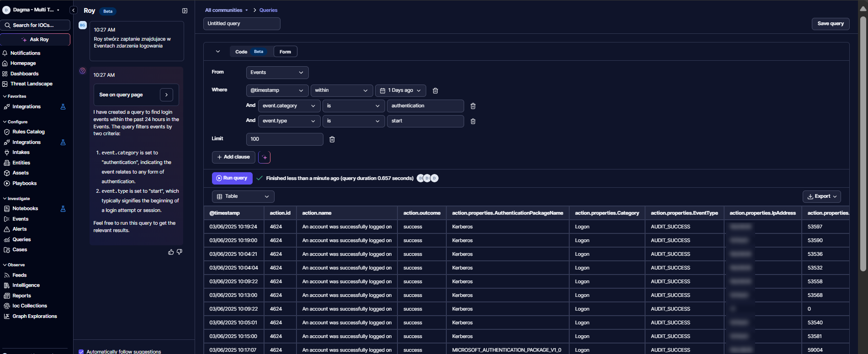868x354 pixels.
Task: Collapse left navigation with arrow icon
Action: point(73,10)
